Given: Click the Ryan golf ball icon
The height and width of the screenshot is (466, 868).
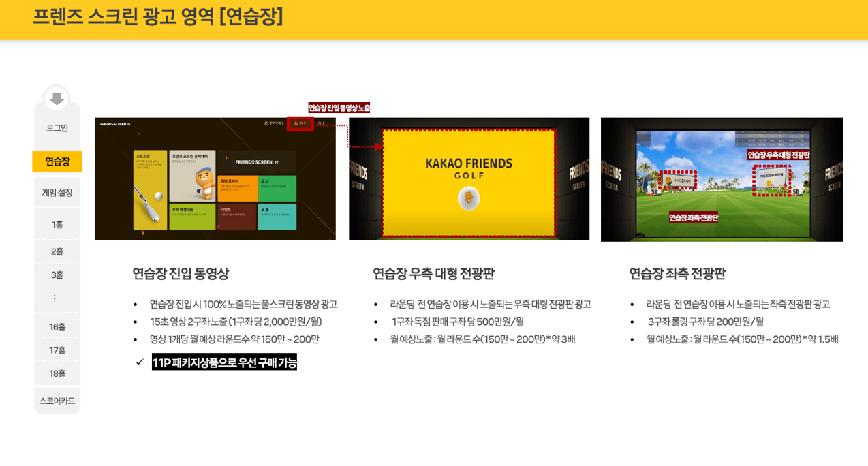Looking at the screenshot, I should pos(469,198).
